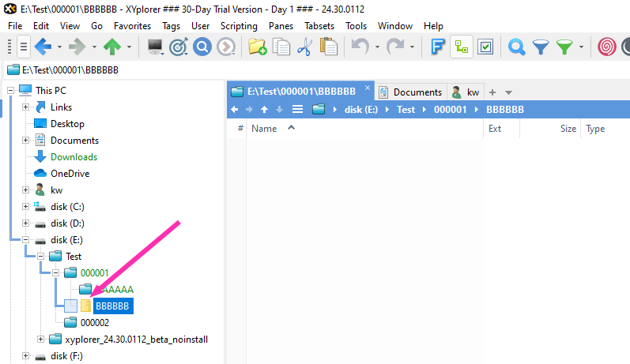The width and height of the screenshot is (630, 364).
Task: Expand the xyplorer_24.30.0112_beta_noinstall node
Action: pyautogui.click(x=40, y=339)
